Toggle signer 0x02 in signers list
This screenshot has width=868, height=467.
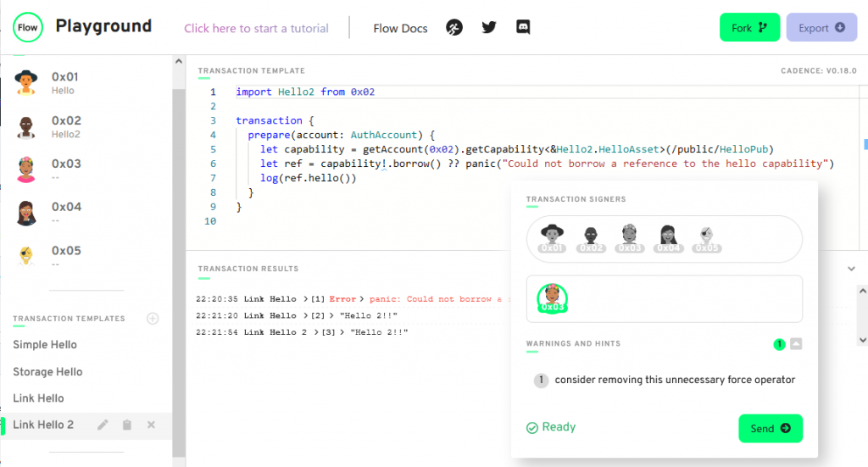[x=591, y=238]
